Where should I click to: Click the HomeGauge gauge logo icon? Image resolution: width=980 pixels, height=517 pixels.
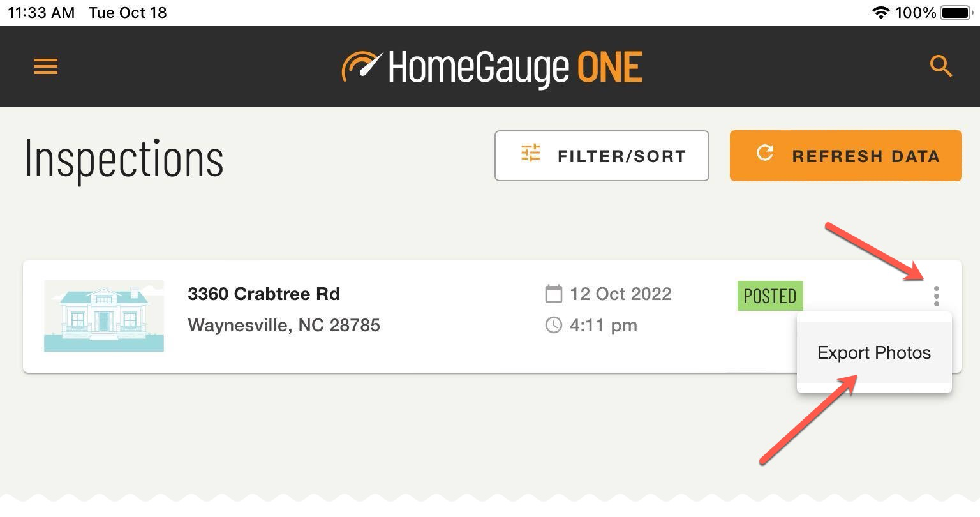point(362,66)
